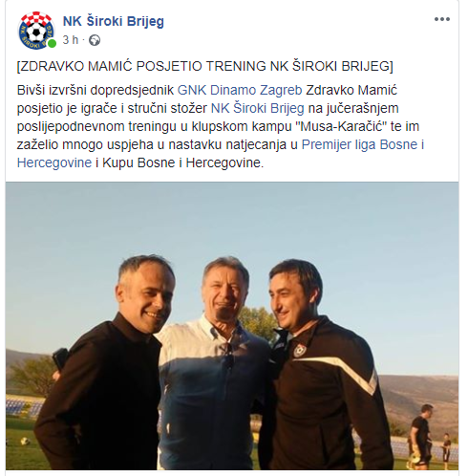The image size is (468, 476).
Task: Click the soccer ball on the grass
Action: tap(25, 442)
